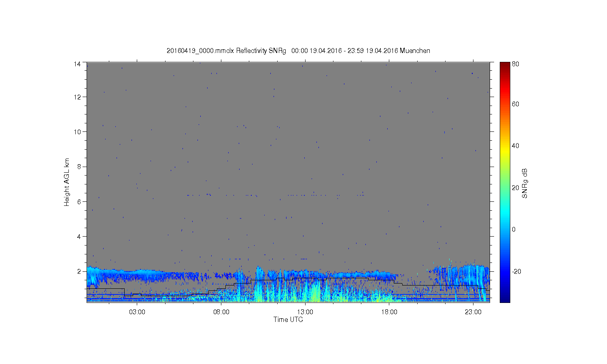Click the height tick label 6
The image size is (607, 364).
[x=79, y=201]
